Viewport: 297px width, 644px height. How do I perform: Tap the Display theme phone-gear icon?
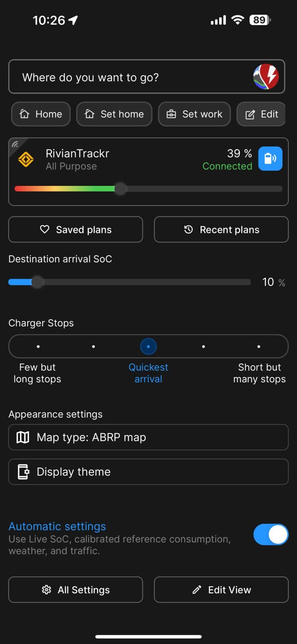click(x=23, y=472)
